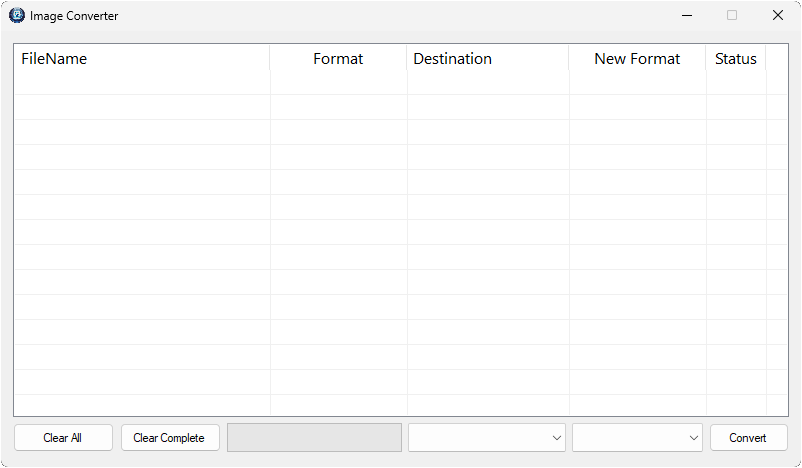Click the Image Converter window title text
The image size is (802, 468).
(x=74, y=16)
